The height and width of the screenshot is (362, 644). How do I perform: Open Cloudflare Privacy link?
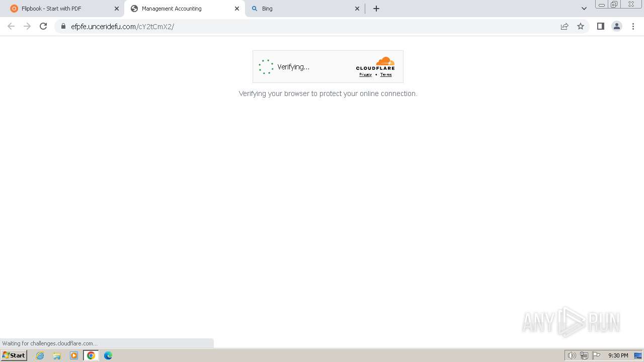tap(365, 74)
